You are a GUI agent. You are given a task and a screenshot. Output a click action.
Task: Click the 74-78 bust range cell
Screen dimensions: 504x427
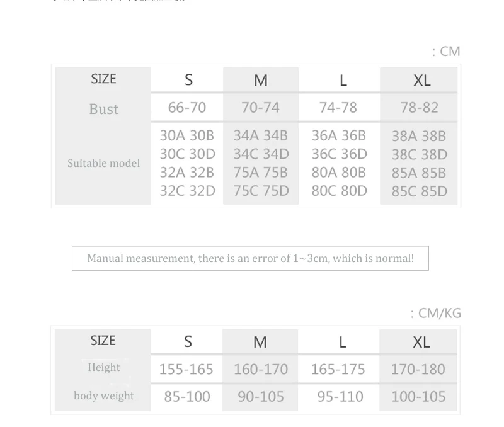(x=338, y=108)
